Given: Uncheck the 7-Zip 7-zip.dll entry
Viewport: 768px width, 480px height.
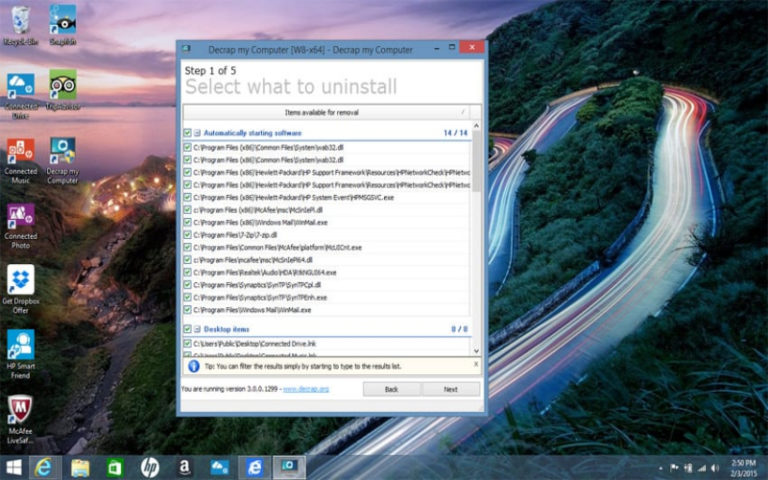Looking at the screenshot, I should tap(187, 235).
